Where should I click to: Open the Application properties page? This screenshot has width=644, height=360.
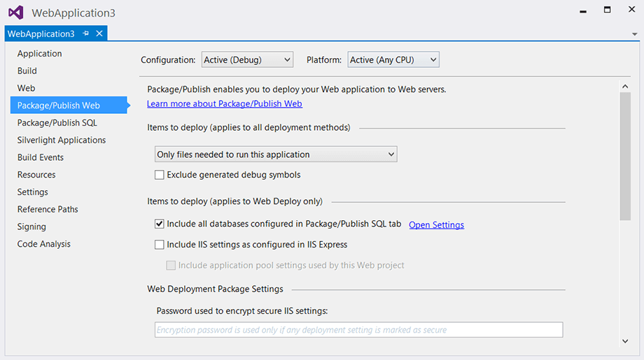coord(39,54)
